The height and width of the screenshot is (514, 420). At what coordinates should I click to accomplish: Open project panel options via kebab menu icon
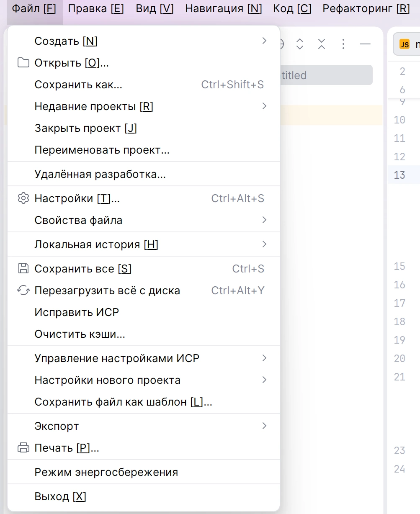pyautogui.click(x=343, y=44)
